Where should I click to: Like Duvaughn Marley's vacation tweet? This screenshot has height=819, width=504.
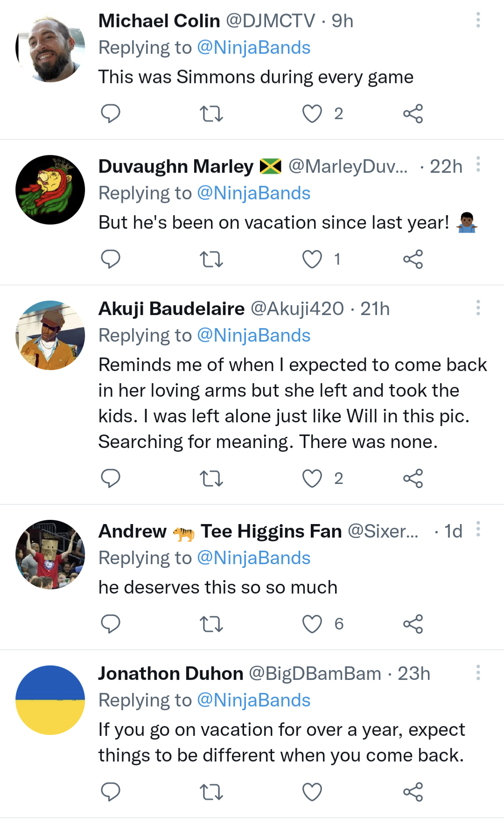(x=312, y=259)
